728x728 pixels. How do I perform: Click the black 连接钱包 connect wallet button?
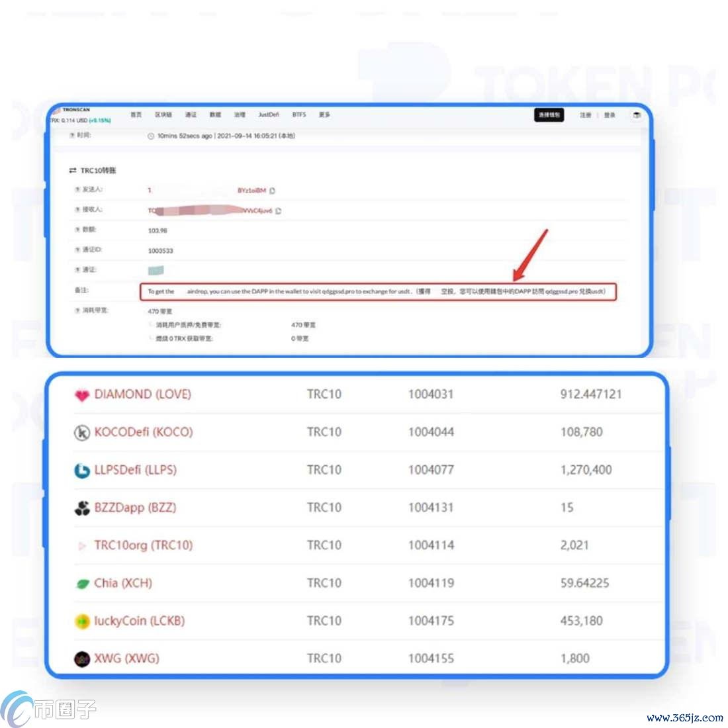tap(549, 115)
